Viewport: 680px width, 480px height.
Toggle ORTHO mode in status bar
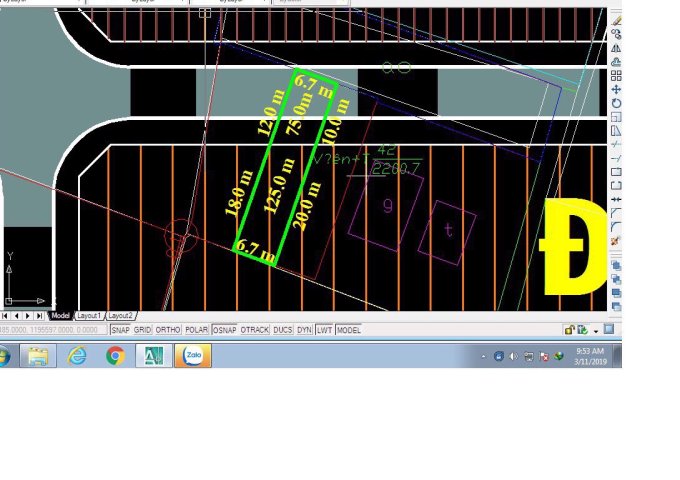(168, 329)
